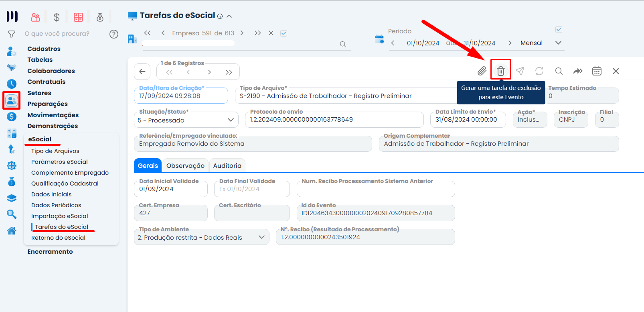Advance to the next period with right chevron
The height and width of the screenshot is (312, 644).
(x=510, y=43)
